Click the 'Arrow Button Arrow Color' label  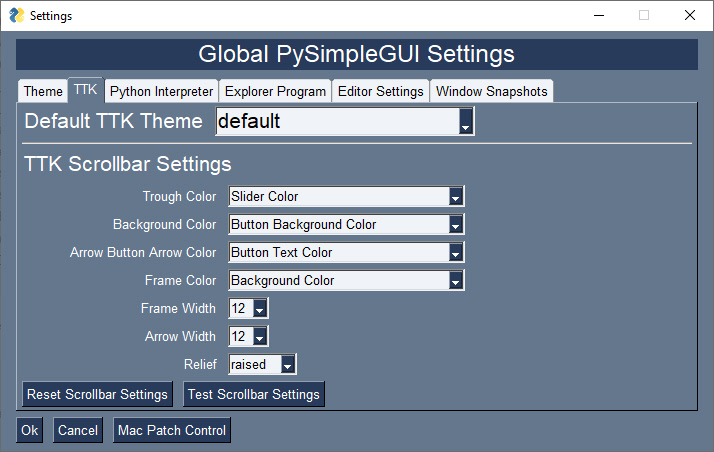(x=143, y=252)
